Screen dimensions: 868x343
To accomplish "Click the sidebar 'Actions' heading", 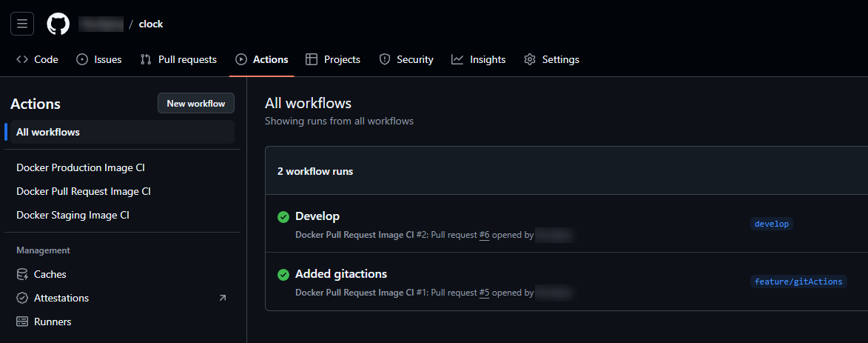I will [x=36, y=104].
